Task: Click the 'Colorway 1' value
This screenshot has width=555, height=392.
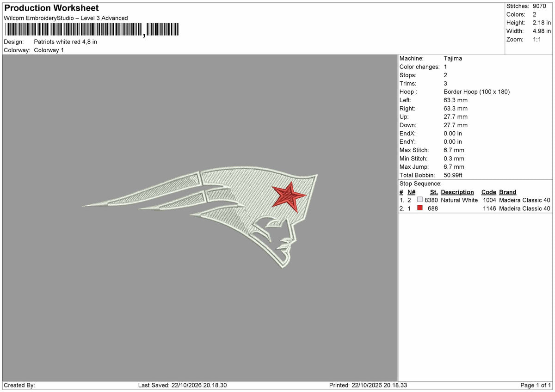Action: click(49, 50)
